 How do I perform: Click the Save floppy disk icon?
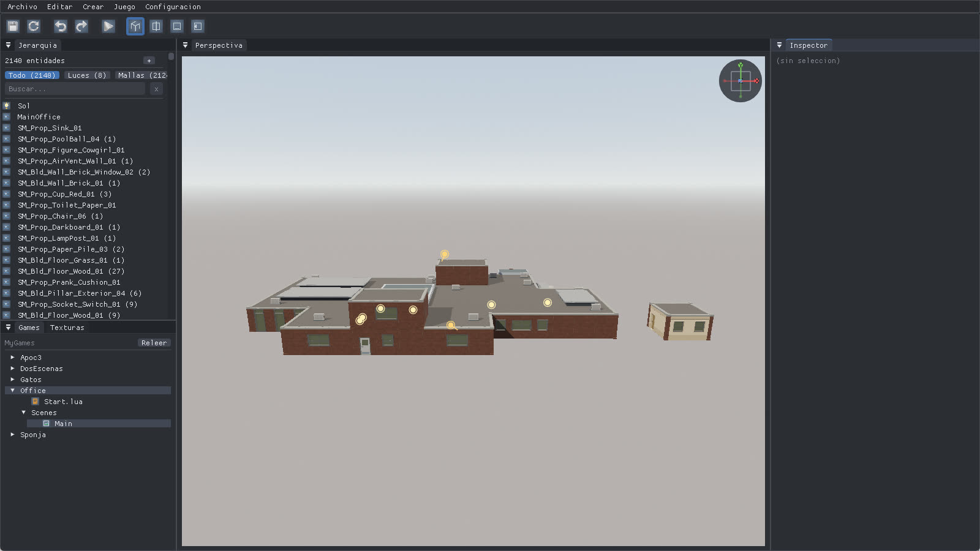[13, 26]
